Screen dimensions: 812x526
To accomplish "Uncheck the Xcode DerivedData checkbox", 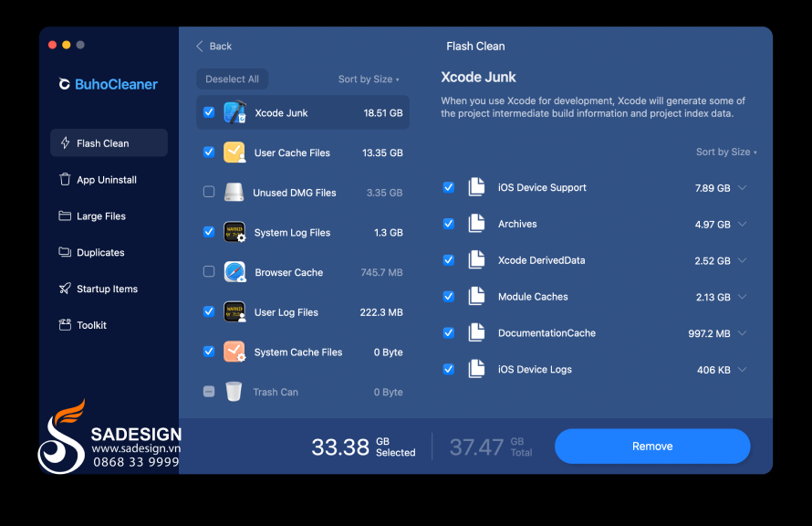I will [449, 259].
